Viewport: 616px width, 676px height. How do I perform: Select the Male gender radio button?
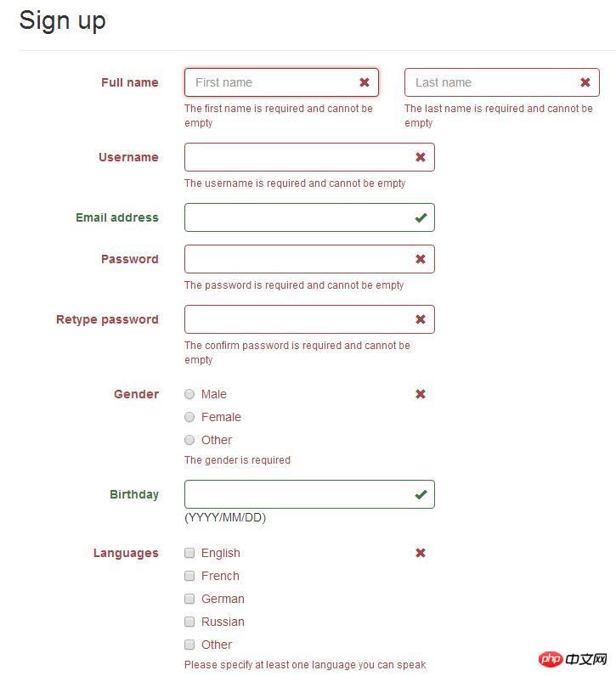[189, 394]
